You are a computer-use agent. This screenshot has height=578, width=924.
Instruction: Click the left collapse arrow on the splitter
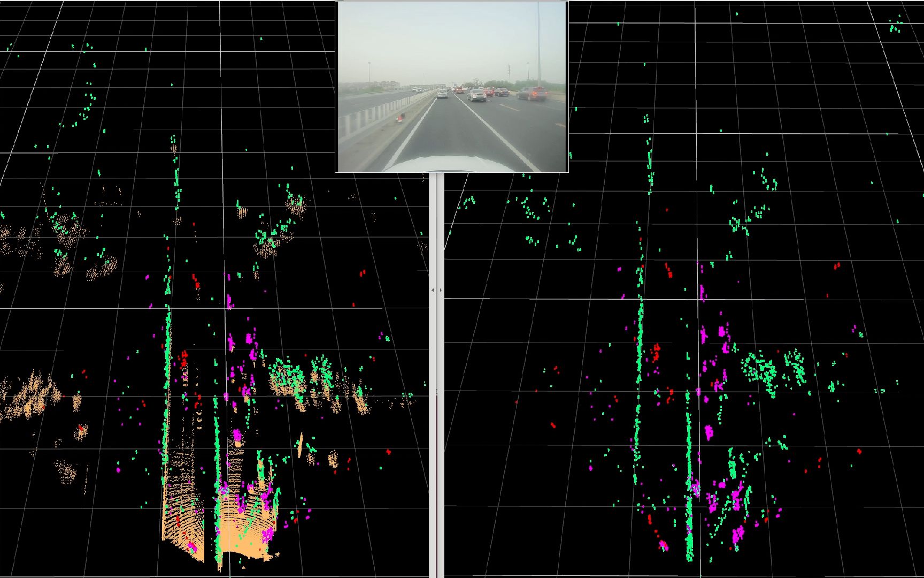click(433, 290)
